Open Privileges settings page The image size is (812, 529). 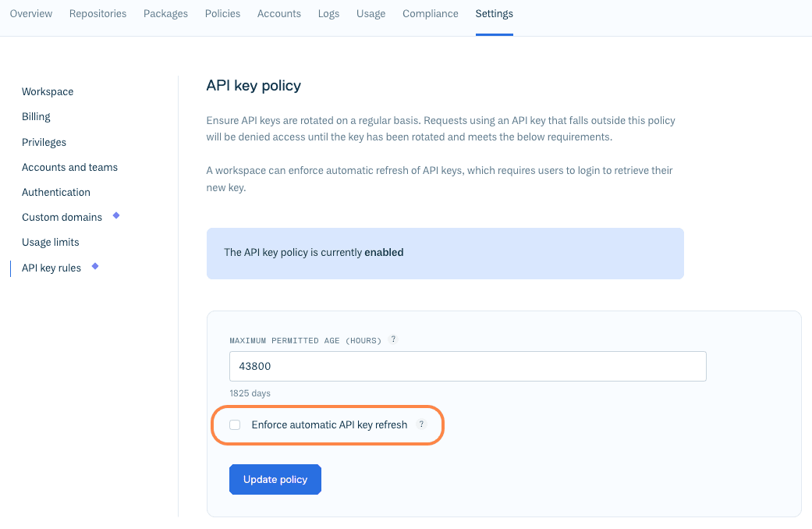(44, 142)
